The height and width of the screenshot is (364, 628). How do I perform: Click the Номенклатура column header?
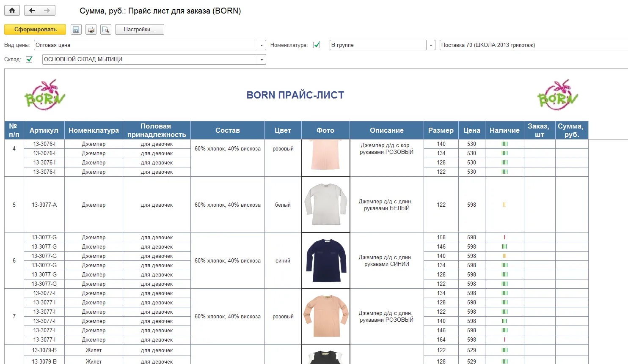[x=94, y=130]
